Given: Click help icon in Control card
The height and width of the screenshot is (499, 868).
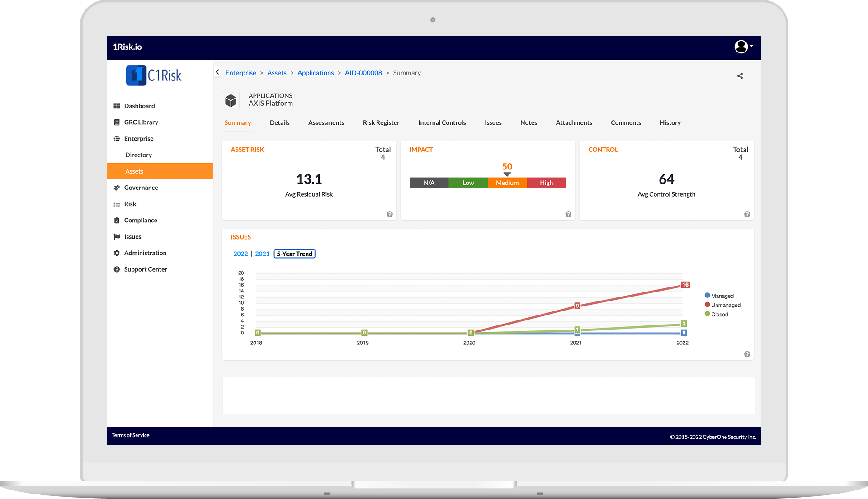Looking at the screenshot, I should point(747,214).
